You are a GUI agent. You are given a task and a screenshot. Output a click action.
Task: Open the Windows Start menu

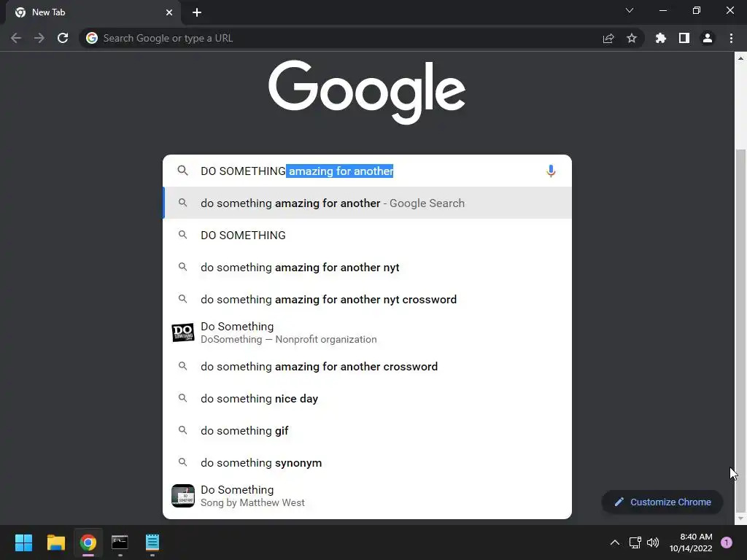[x=23, y=542]
